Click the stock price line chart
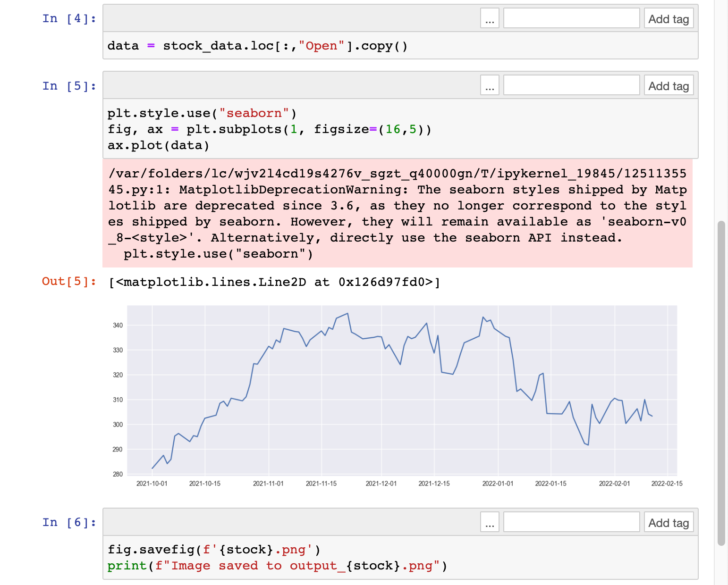728x585 pixels. (402, 391)
